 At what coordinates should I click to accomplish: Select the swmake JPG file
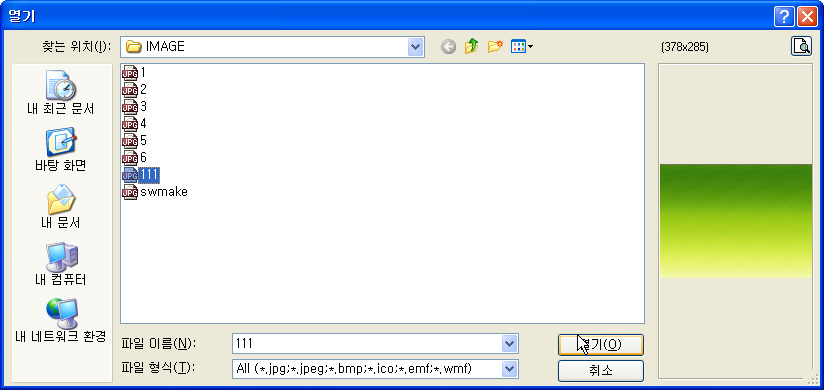(154, 192)
